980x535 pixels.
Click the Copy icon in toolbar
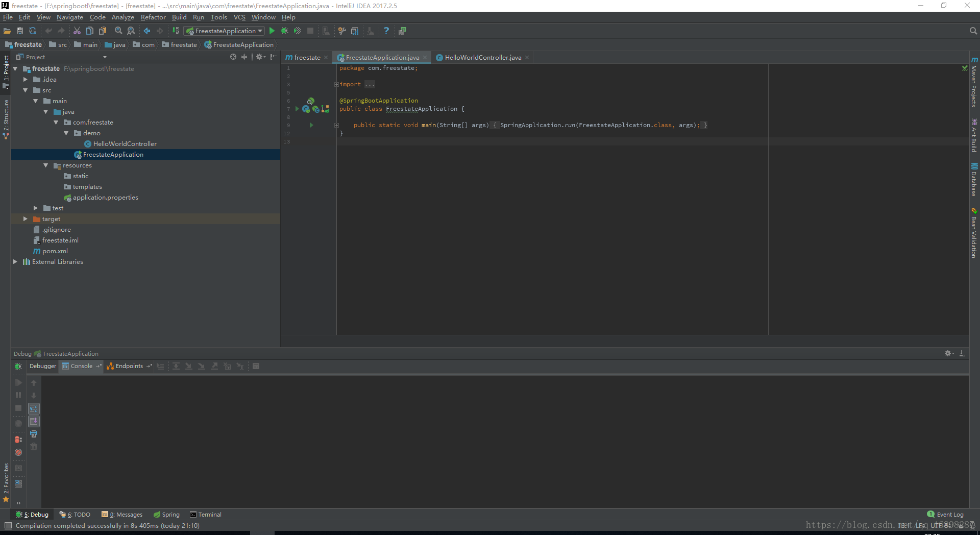point(90,31)
